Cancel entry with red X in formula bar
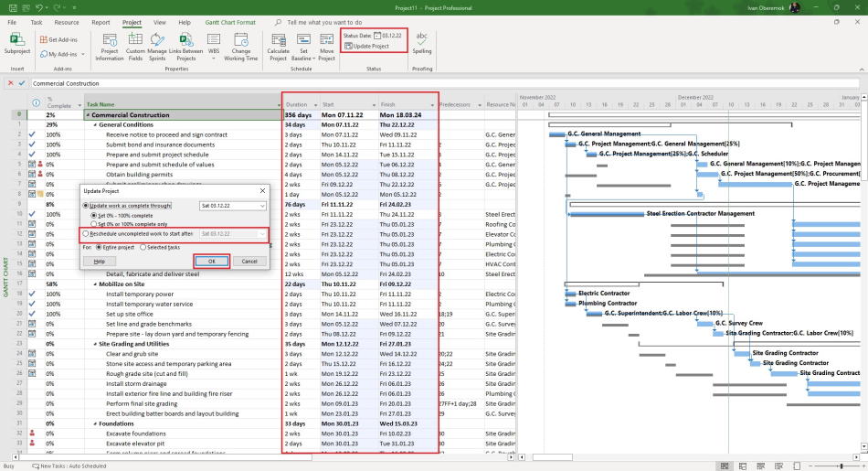Screen dimensions: 868x471 click(x=10, y=83)
